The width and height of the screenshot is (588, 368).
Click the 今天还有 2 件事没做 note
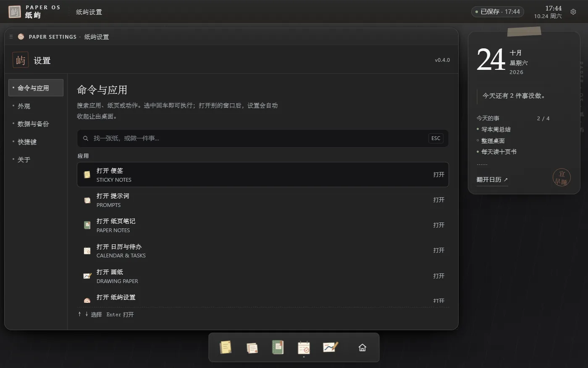(x=514, y=96)
